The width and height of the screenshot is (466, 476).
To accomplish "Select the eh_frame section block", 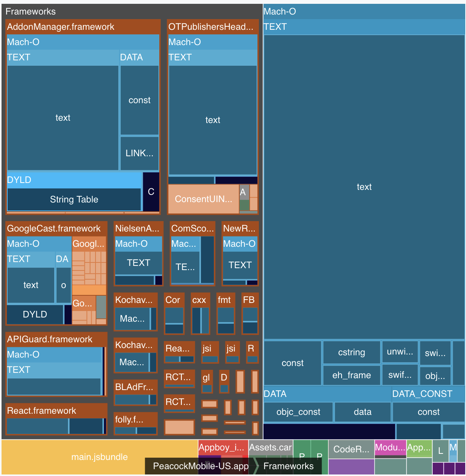I will pyautogui.click(x=351, y=375).
